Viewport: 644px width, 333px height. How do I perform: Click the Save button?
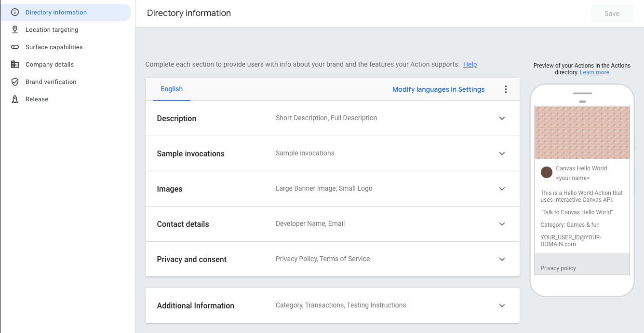[612, 14]
